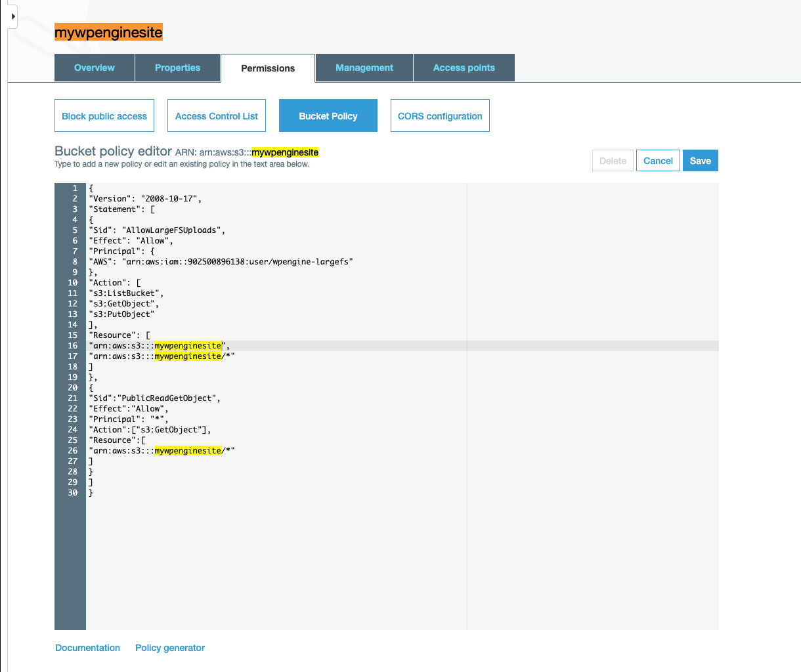Click the mywpenginesite bucket name heading

(x=108, y=31)
